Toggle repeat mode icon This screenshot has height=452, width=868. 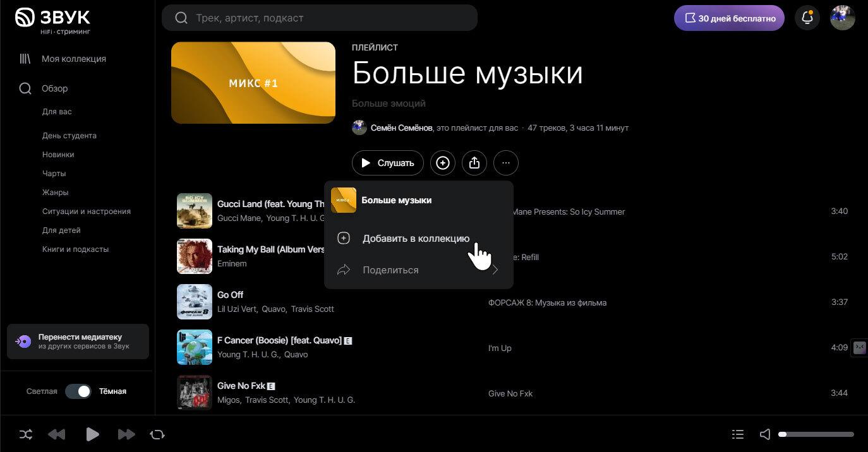point(157,434)
